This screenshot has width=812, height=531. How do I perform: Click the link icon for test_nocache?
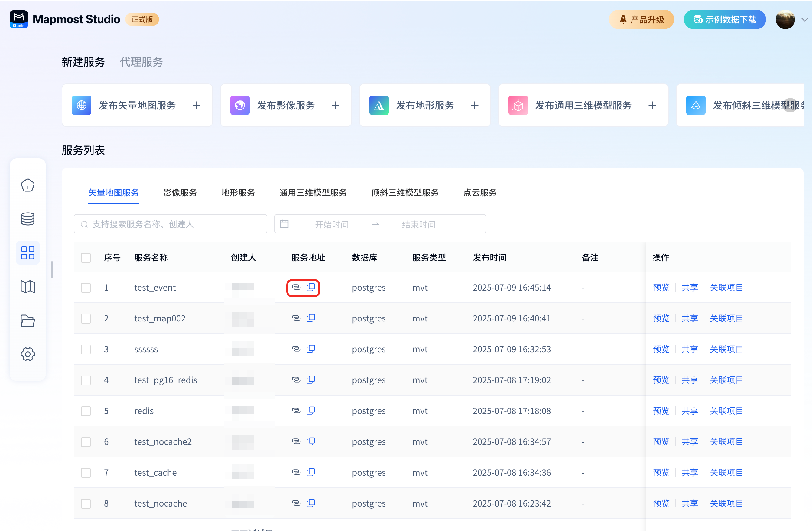click(x=296, y=503)
